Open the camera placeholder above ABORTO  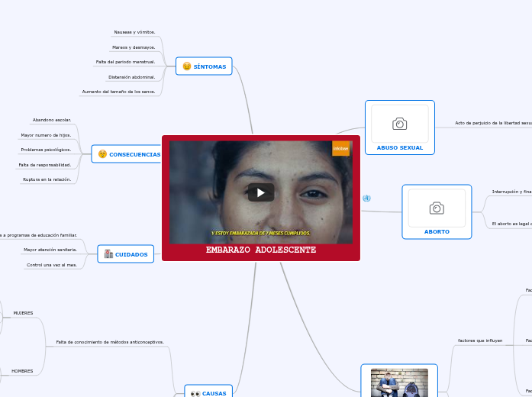pos(436,208)
